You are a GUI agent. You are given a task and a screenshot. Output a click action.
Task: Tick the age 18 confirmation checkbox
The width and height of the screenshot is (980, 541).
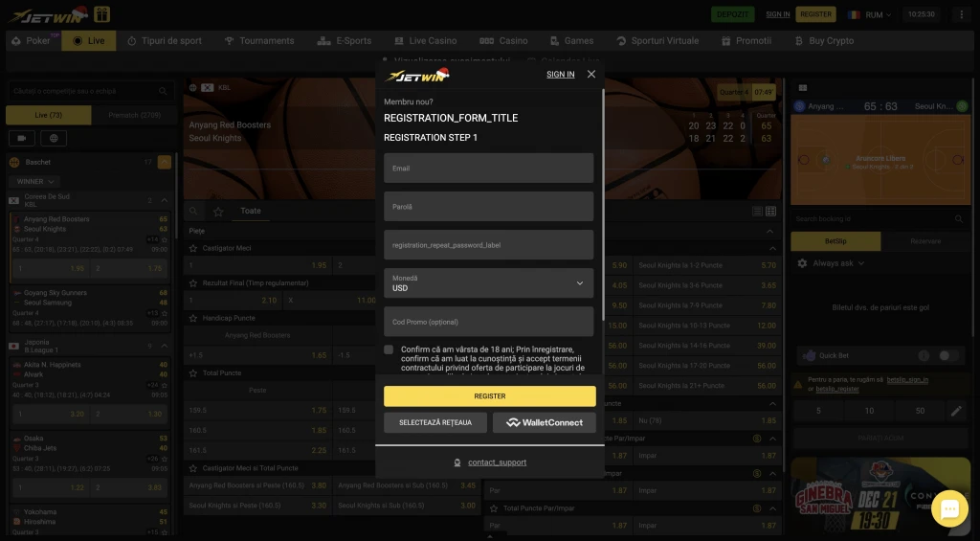pyautogui.click(x=389, y=350)
